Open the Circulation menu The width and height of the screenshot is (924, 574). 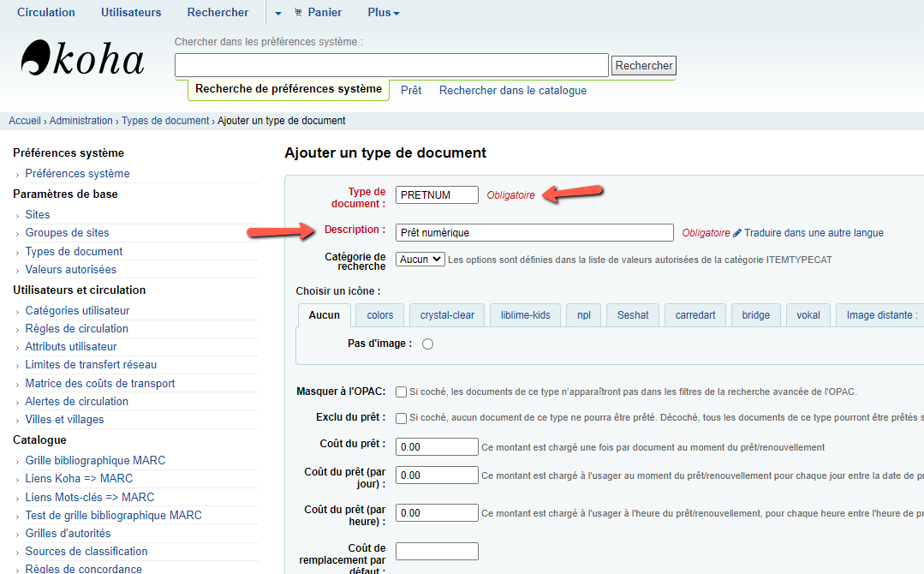point(46,12)
